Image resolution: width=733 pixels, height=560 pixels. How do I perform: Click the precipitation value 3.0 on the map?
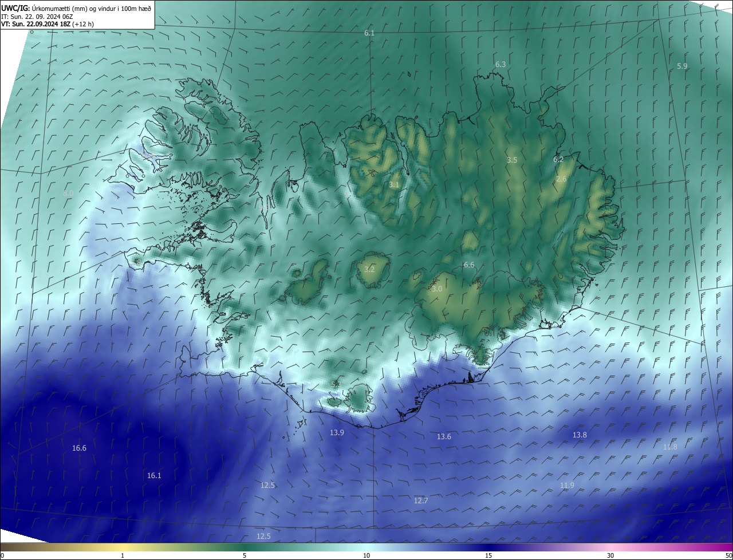coord(437,289)
